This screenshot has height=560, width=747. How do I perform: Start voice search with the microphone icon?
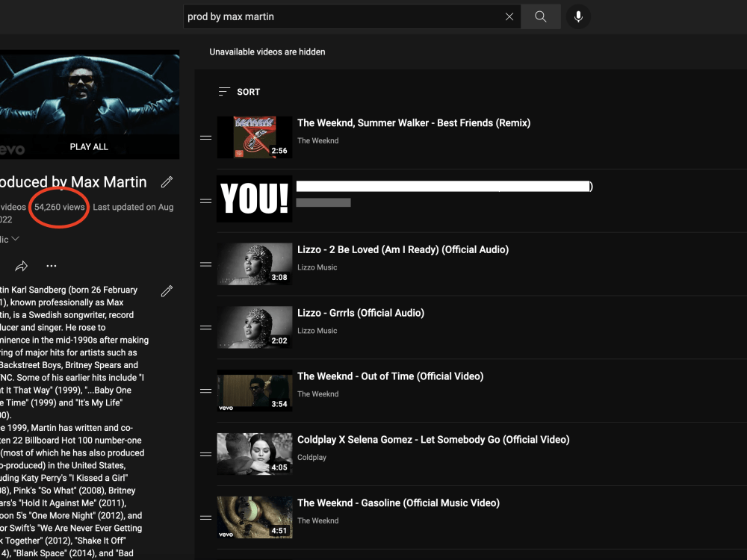coord(578,16)
